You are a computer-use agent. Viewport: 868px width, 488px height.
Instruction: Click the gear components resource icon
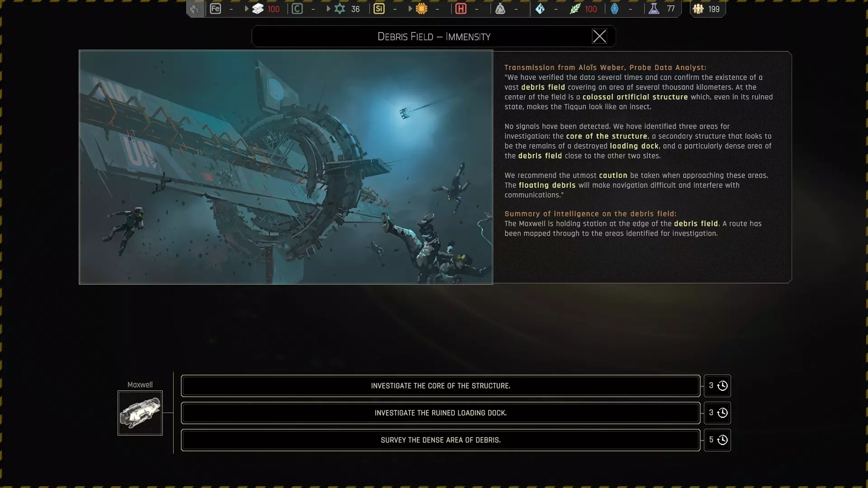coord(340,9)
